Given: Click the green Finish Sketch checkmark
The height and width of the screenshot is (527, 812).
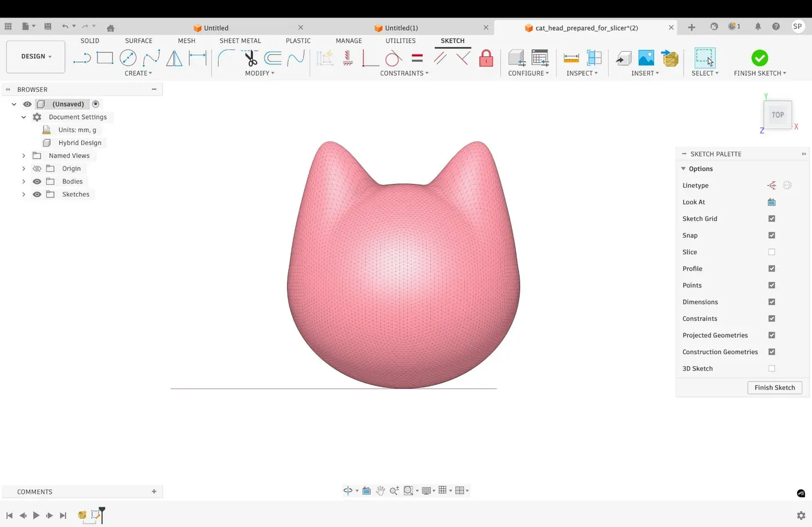Looking at the screenshot, I should (760, 58).
